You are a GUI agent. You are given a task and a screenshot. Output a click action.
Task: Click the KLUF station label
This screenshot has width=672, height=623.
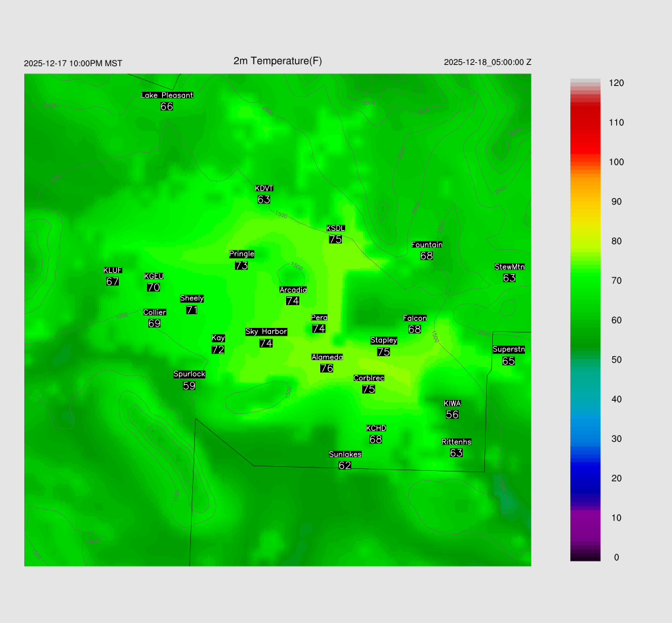[112, 270]
